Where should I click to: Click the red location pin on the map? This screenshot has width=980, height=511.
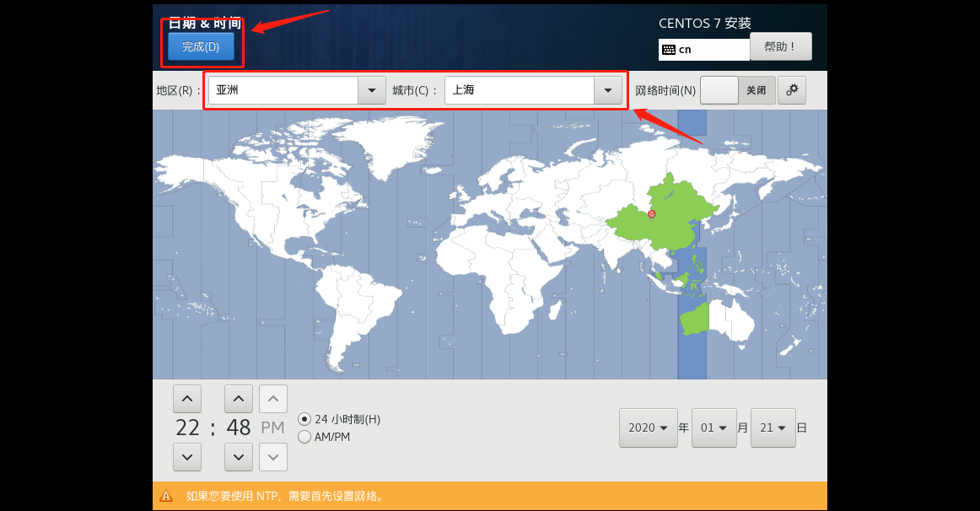651,214
